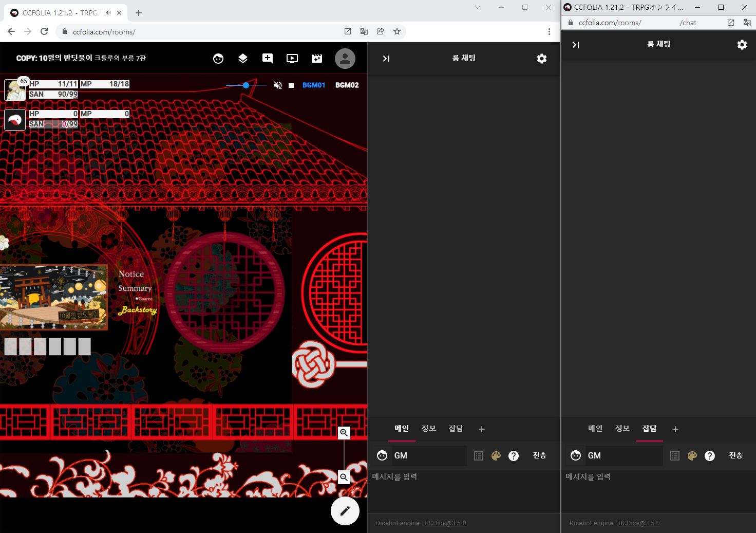The width and height of the screenshot is (756, 533).
Task: Bookmark this page with the star icon
Action: click(397, 31)
